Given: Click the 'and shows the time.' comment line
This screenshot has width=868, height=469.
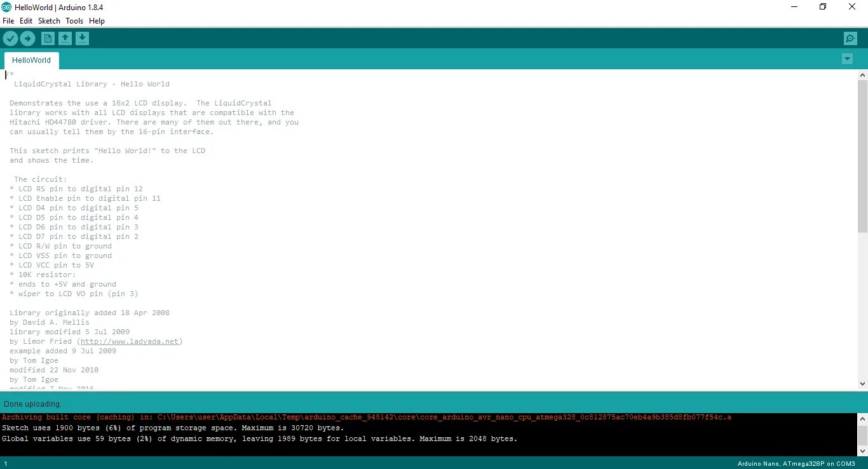Looking at the screenshot, I should click(51, 160).
